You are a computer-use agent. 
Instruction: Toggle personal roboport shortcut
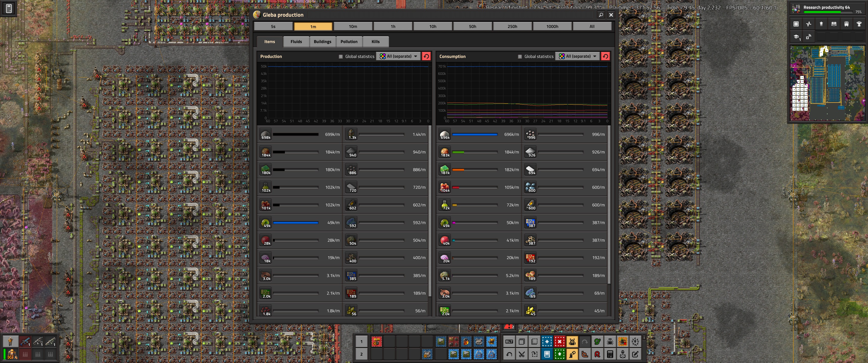572,342
